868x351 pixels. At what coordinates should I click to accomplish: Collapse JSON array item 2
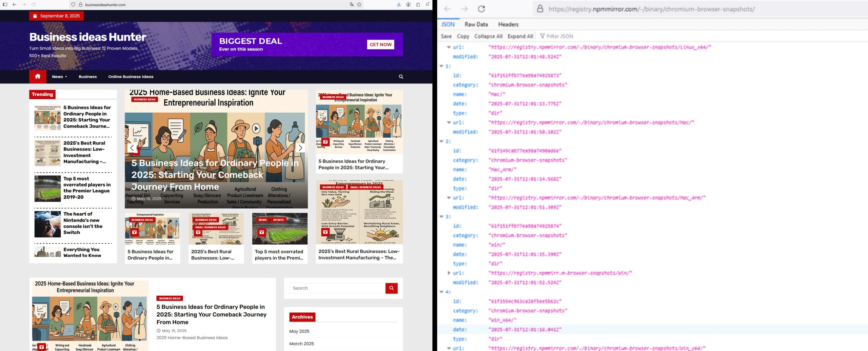(441, 141)
